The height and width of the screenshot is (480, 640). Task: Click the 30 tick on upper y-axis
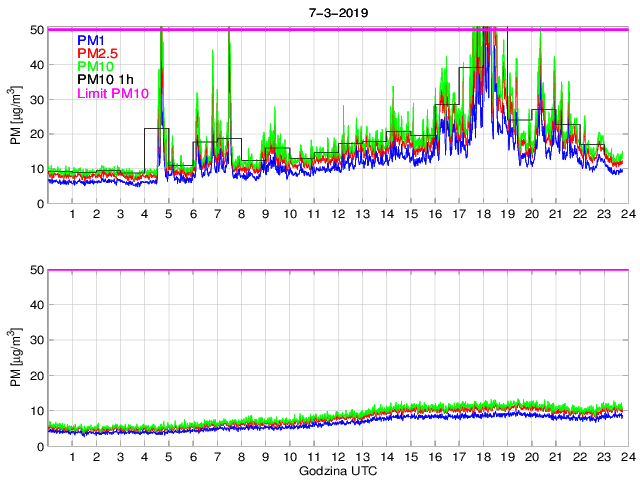click(35, 99)
